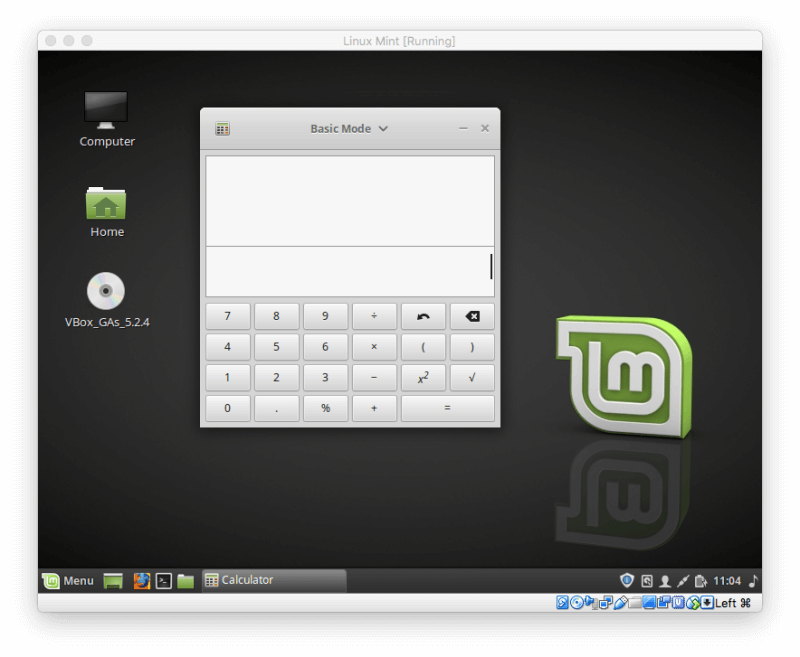Screen dimensions: 800x657
Task: Click the equals key
Action: (x=447, y=408)
